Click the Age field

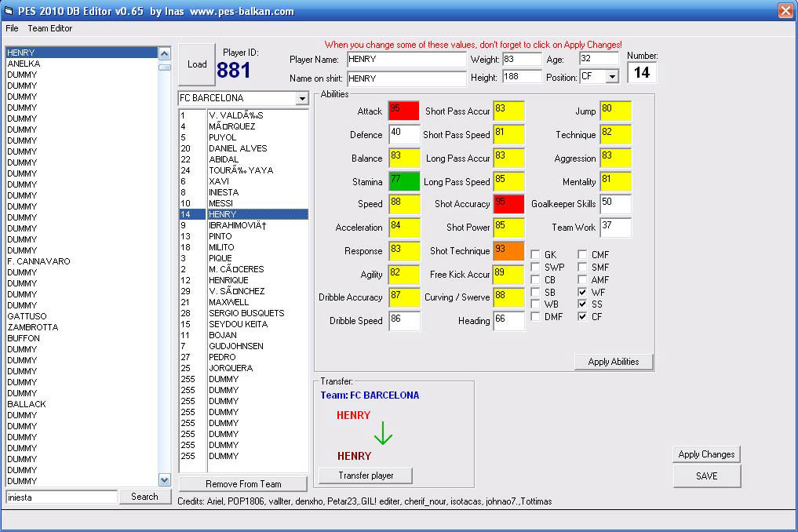599,59
